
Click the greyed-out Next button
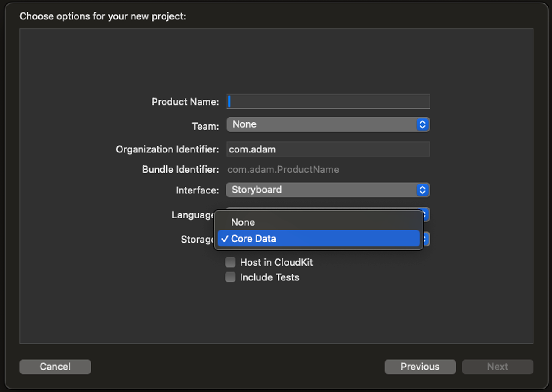click(x=498, y=367)
